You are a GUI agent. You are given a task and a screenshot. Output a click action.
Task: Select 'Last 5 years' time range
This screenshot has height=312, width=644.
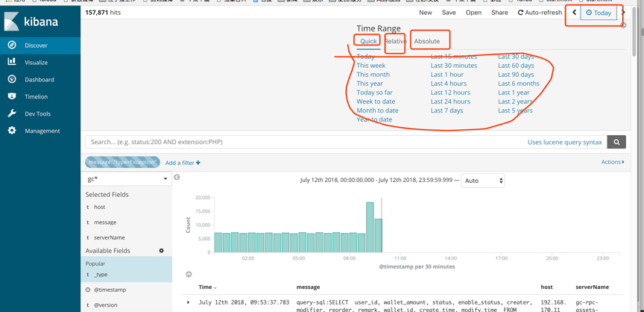click(516, 110)
